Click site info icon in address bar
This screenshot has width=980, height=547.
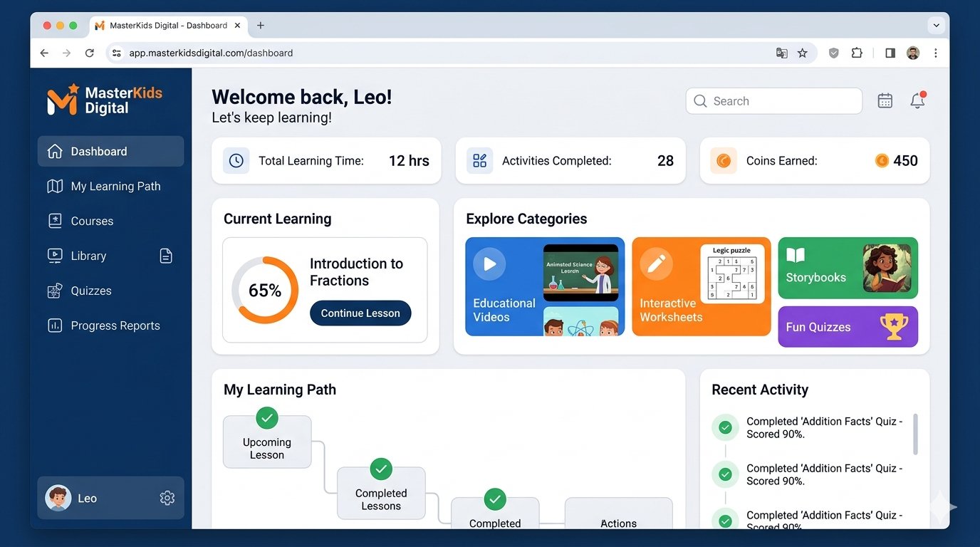[117, 53]
